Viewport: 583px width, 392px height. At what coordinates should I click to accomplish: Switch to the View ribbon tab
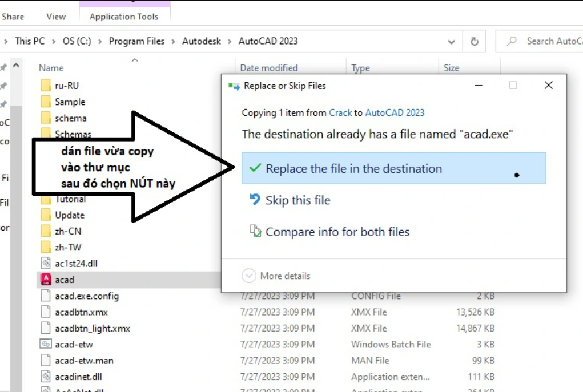pyautogui.click(x=56, y=17)
